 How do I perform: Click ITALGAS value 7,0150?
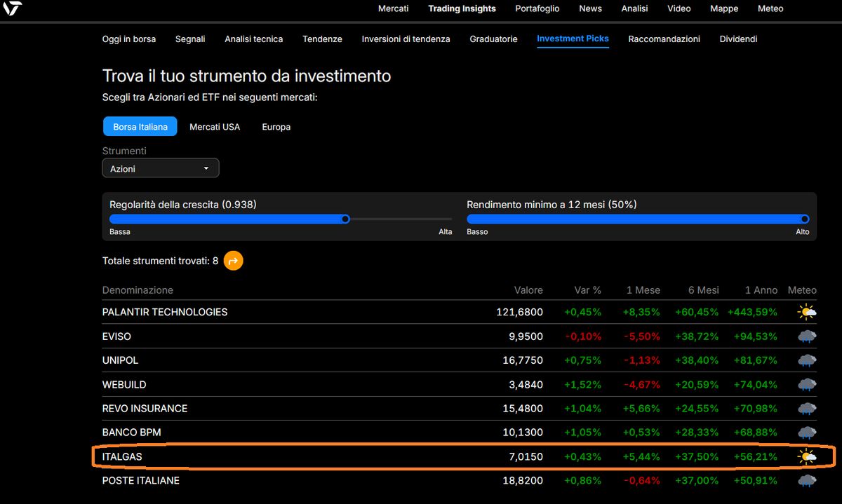[526, 456]
